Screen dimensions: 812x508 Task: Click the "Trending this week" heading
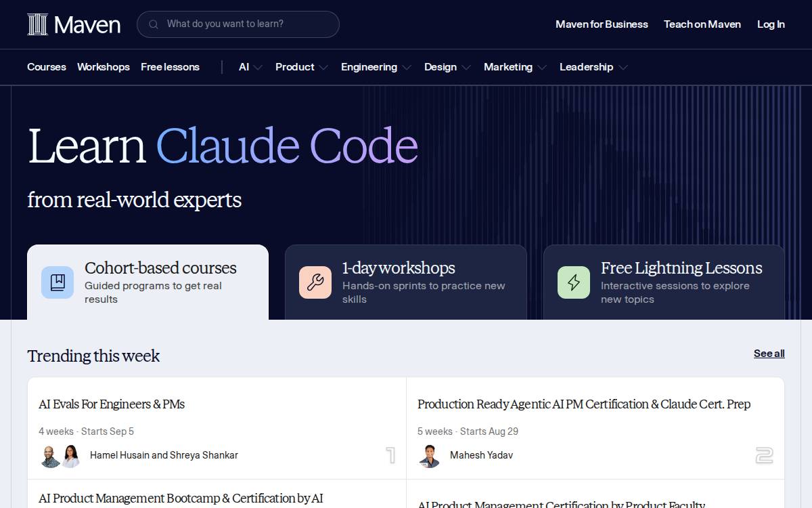coord(93,356)
